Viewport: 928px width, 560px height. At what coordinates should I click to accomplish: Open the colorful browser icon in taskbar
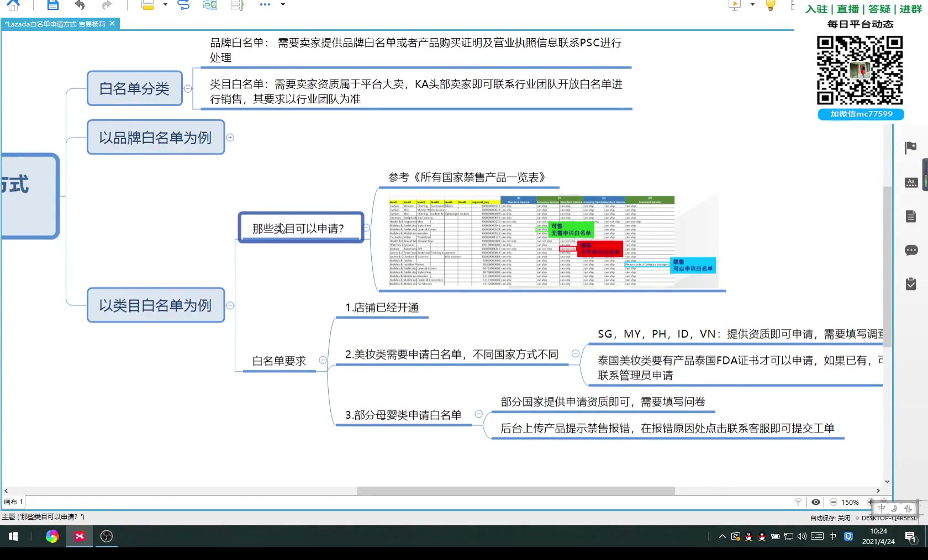click(x=52, y=536)
